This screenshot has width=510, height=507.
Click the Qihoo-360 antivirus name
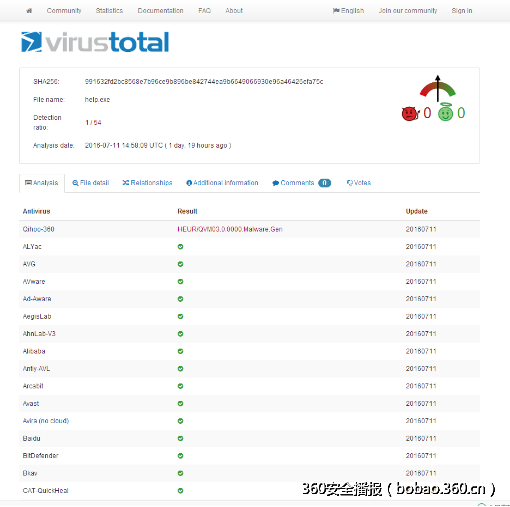(x=38, y=229)
